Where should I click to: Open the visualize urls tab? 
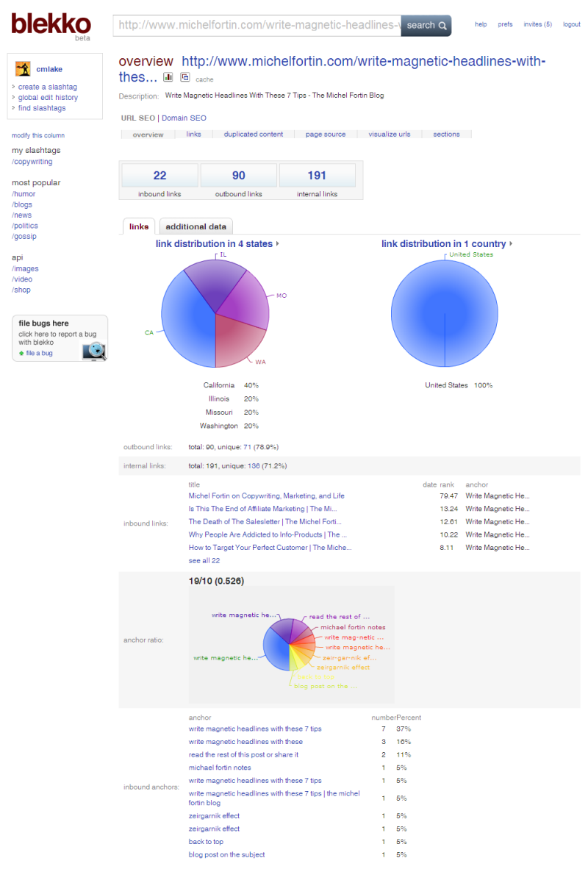tap(390, 135)
